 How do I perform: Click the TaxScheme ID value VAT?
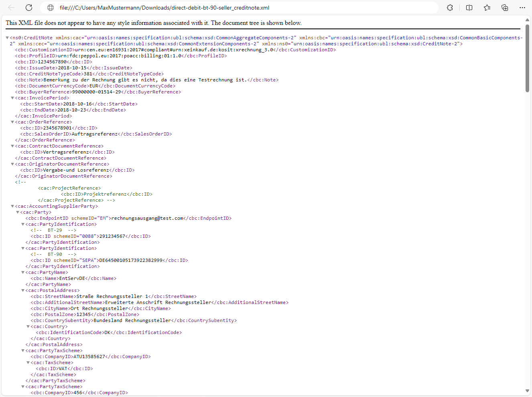pos(63,369)
